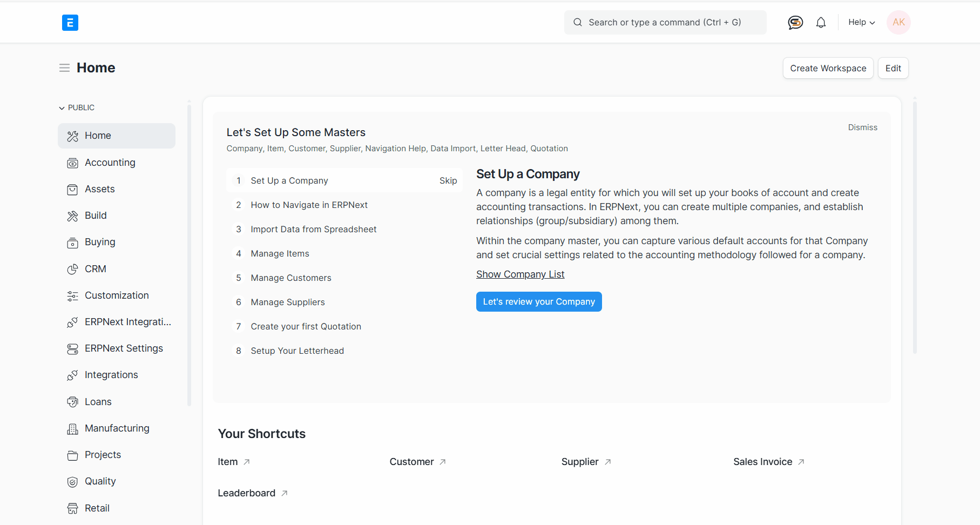Open the chat messages icon
Viewport: 980px width, 525px height.
click(x=795, y=23)
